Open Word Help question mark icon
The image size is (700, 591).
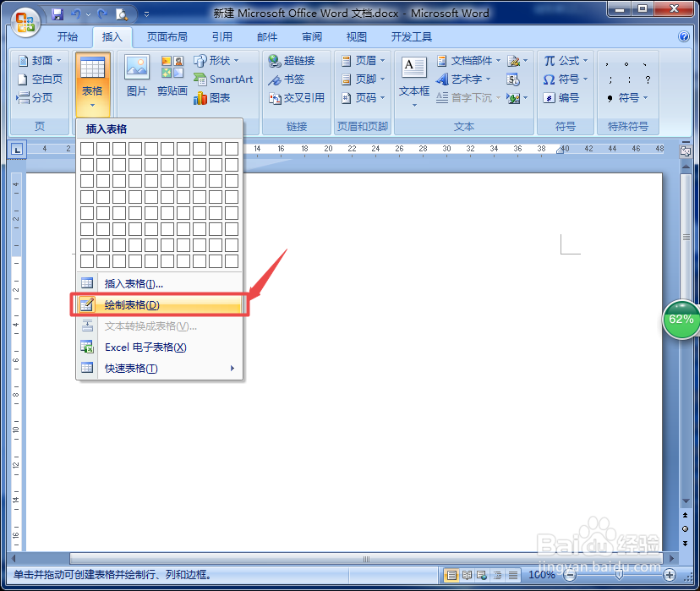tap(683, 36)
